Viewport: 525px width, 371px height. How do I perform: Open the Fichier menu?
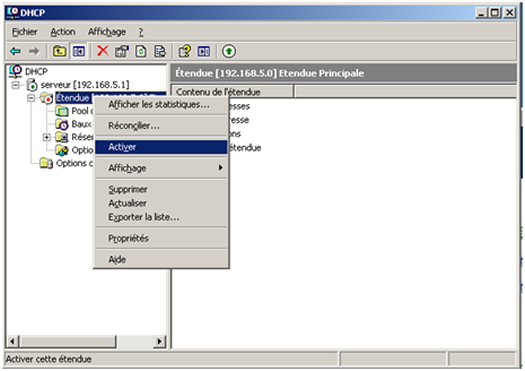[x=24, y=32]
